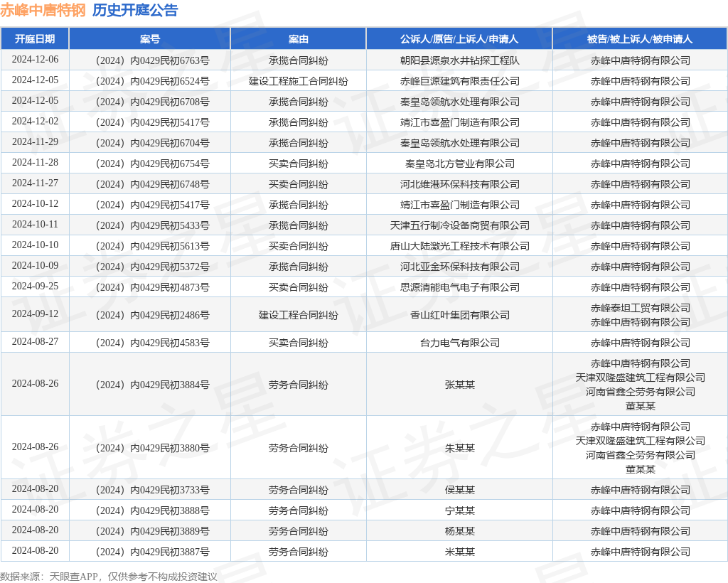
Task: Select the date 2024-10-12
Action: point(36,203)
